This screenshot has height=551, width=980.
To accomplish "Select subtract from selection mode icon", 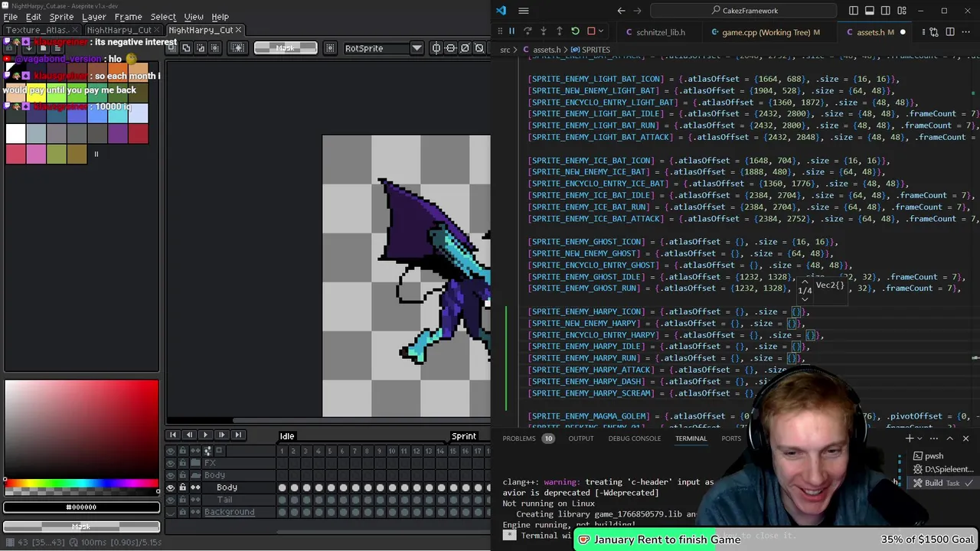I will 201,48.
